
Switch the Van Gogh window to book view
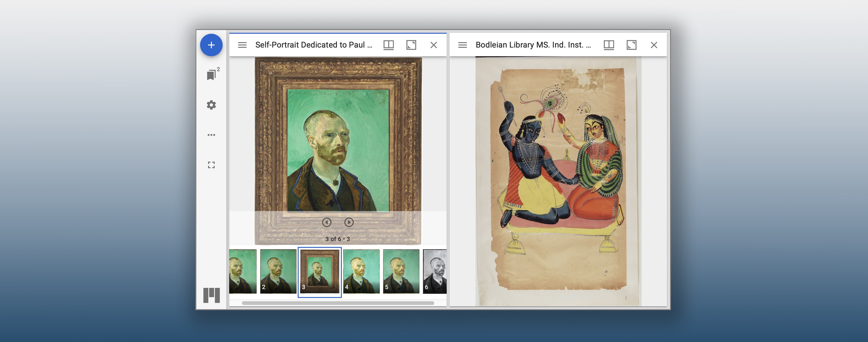click(x=389, y=45)
